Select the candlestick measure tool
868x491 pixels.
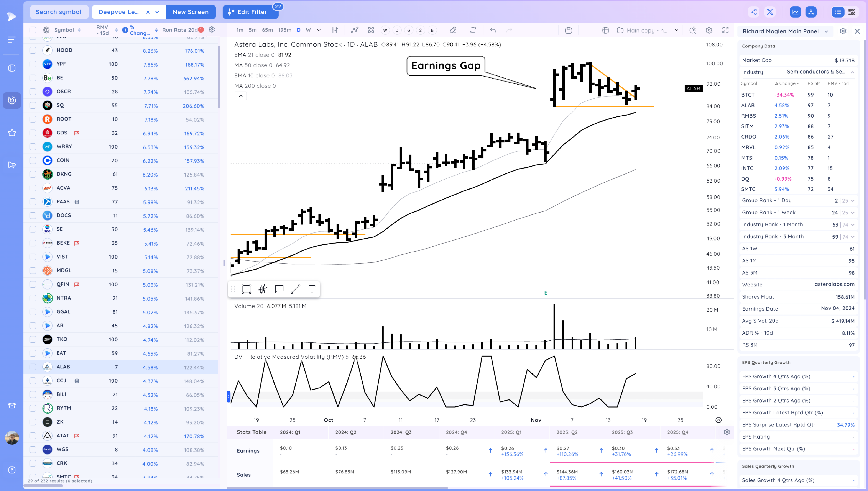tap(262, 289)
